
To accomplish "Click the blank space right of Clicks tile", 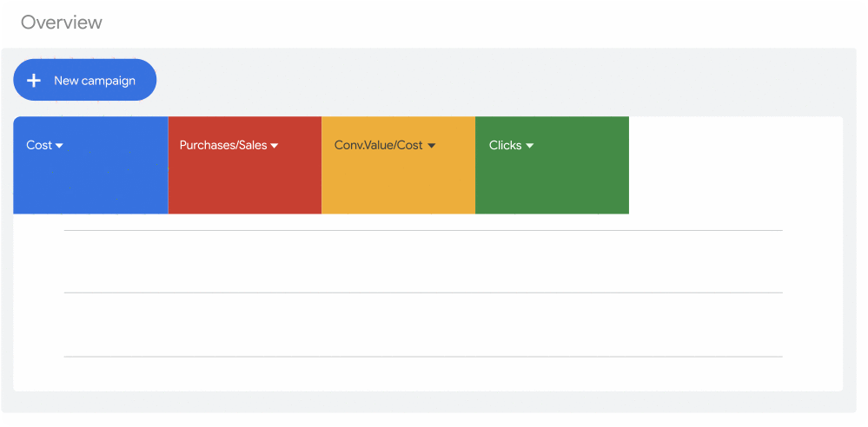I will point(734,165).
